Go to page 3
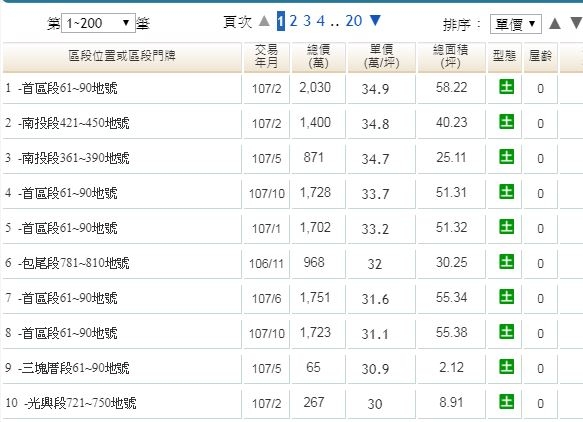583x422 pixels. coord(307,21)
